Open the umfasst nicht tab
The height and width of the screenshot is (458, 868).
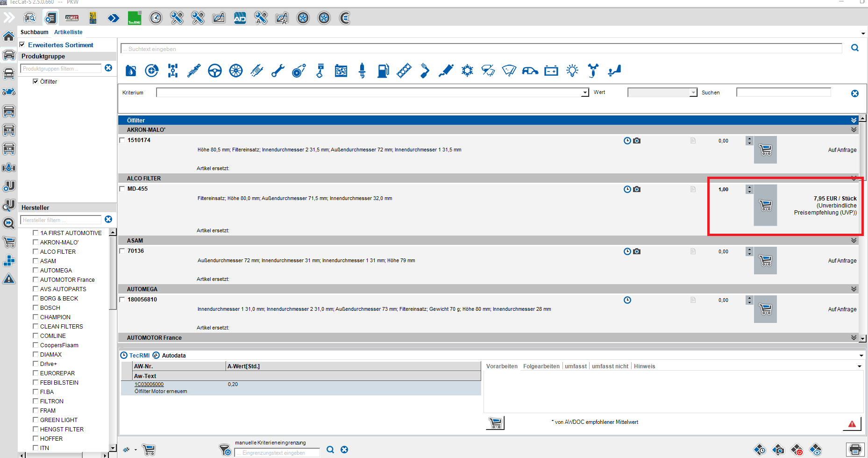610,366
